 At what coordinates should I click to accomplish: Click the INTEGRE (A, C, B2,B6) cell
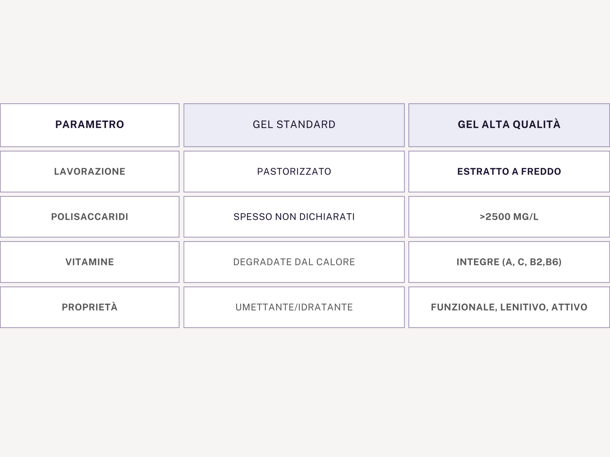[509, 262]
